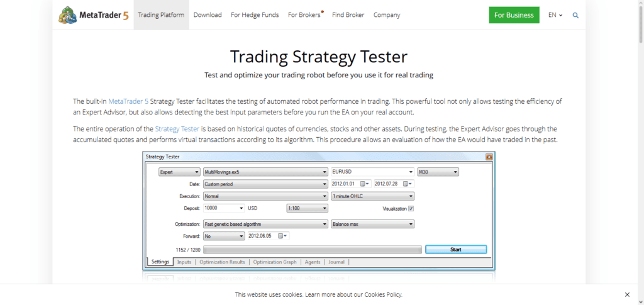
Task: Expand the EN language selector
Action: pyautogui.click(x=555, y=15)
